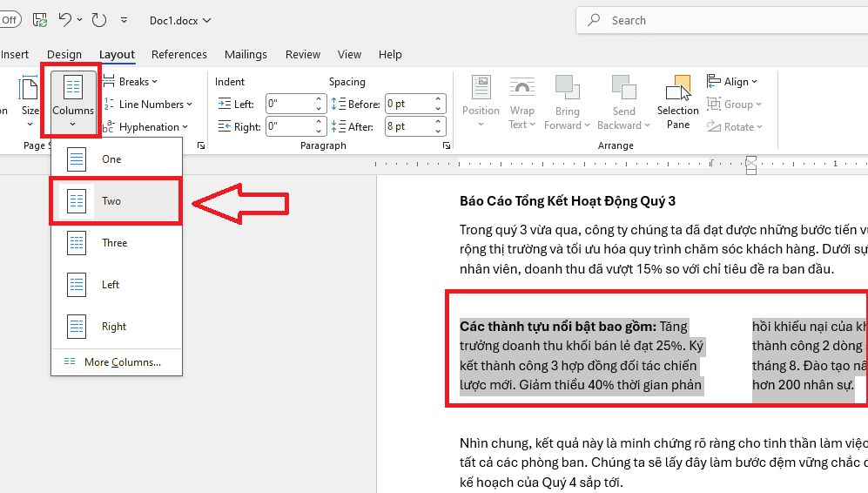Click the Send Backward button

[624, 94]
